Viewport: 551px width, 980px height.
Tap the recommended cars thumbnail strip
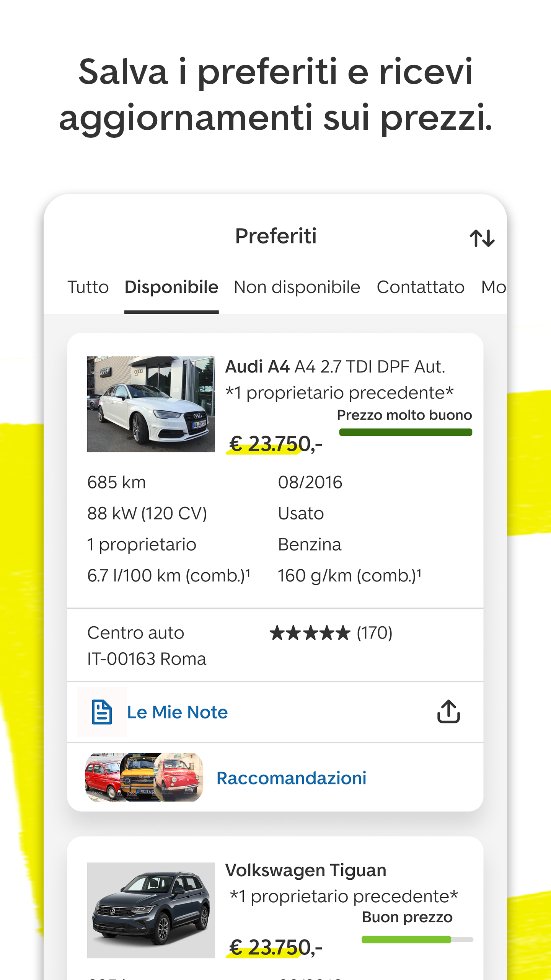(144, 777)
